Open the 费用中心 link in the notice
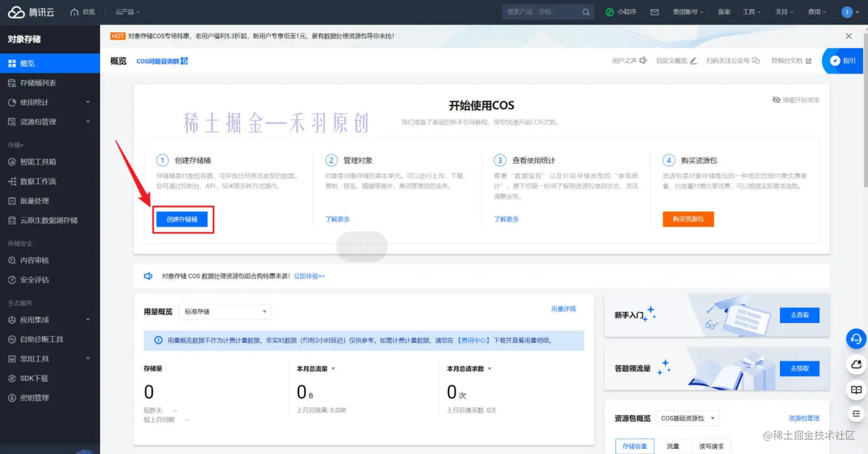The height and width of the screenshot is (454, 868). point(474,340)
